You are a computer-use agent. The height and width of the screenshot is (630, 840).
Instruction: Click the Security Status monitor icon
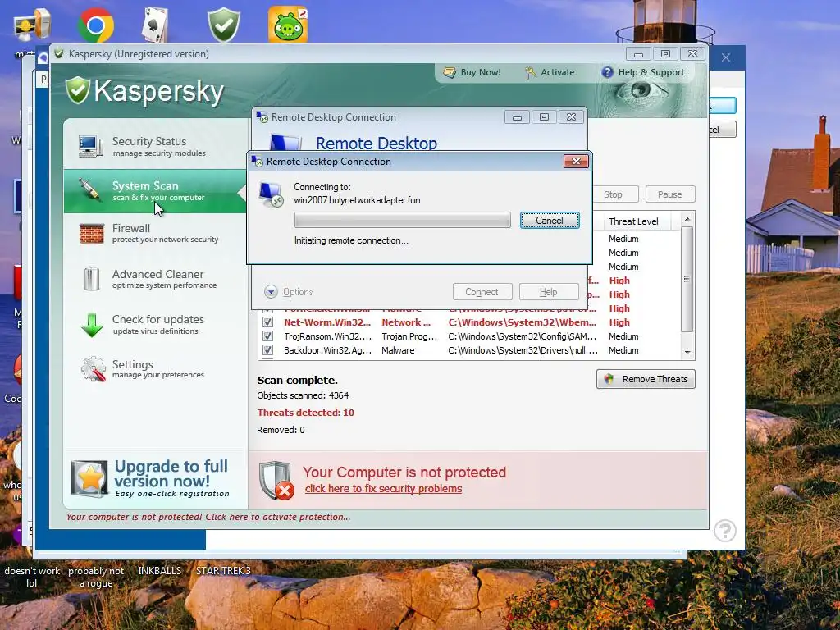click(91, 146)
